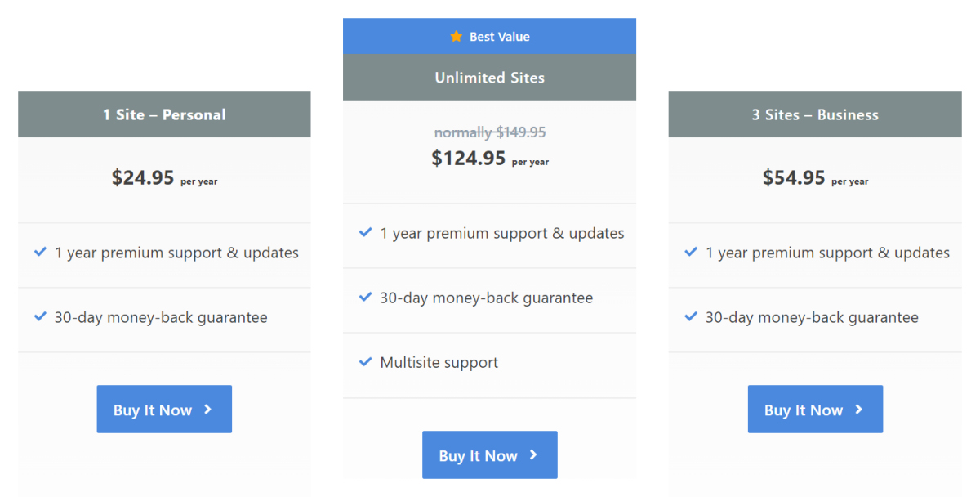
Task: Click the 3 Sites Business header
Action: point(814,114)
